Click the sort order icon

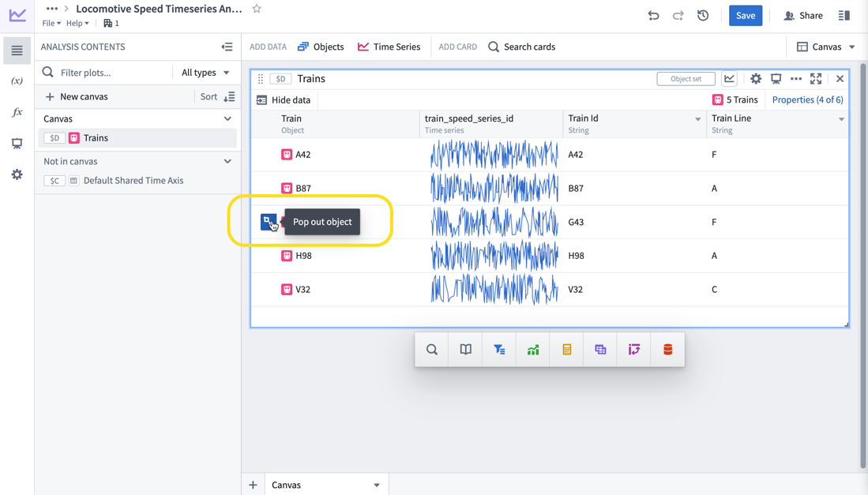[229, 97]
